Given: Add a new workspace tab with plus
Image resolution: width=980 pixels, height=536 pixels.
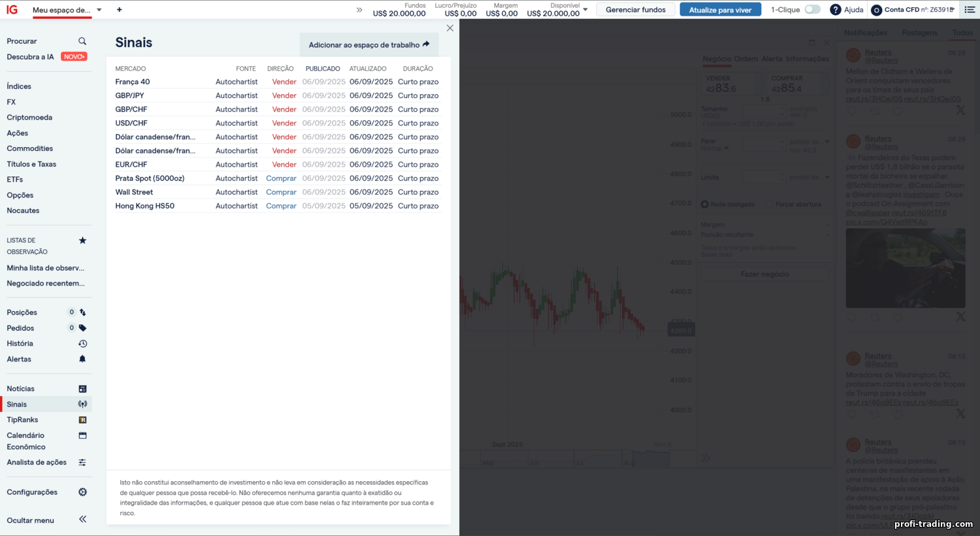Looking at the screenshot, I should point(119,10).
